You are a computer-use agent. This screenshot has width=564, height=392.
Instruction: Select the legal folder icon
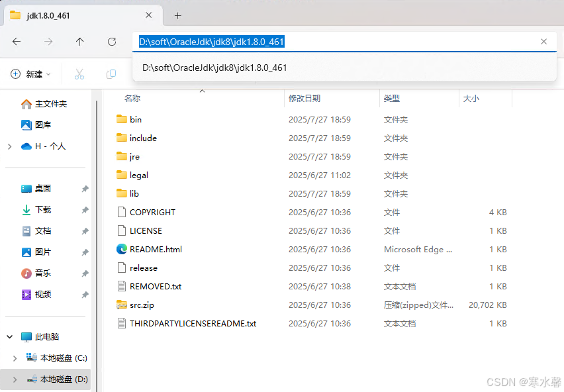122,175
